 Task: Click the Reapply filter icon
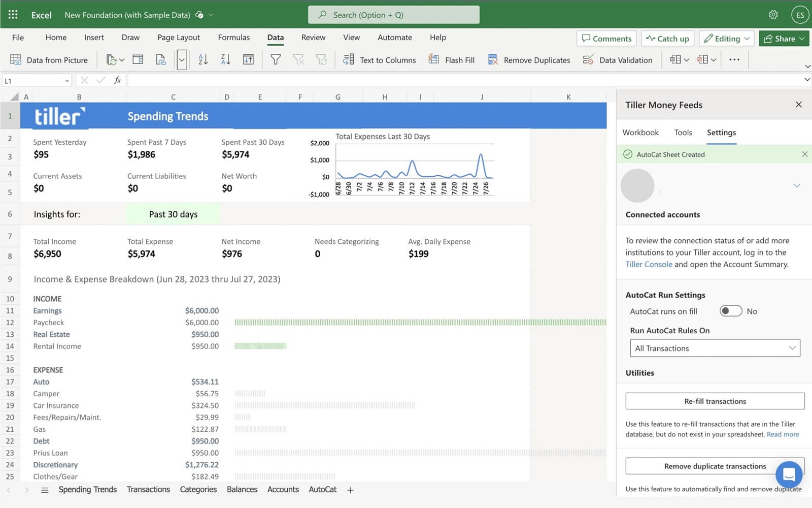click(x=321, y=59)
